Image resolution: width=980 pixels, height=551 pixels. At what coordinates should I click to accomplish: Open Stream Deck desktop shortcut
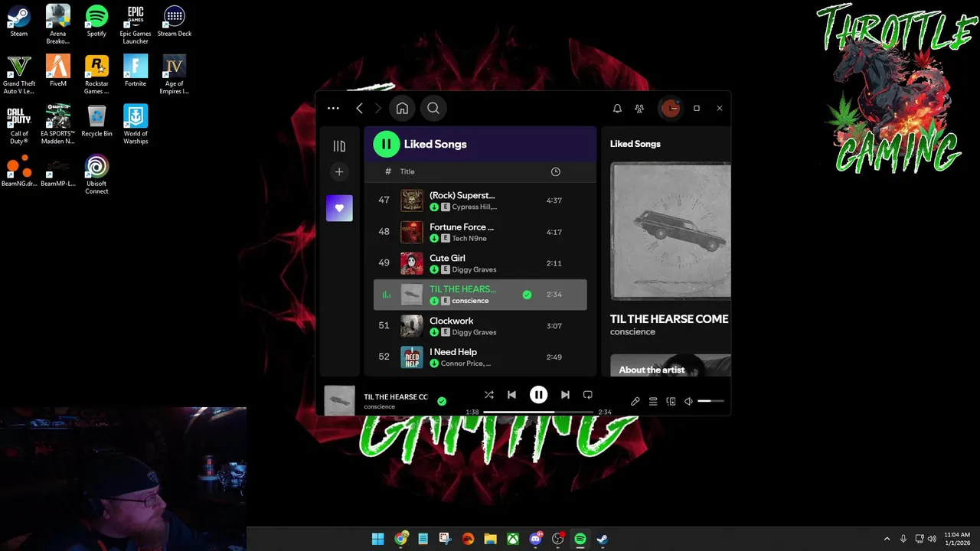click(x=175, y=21)
